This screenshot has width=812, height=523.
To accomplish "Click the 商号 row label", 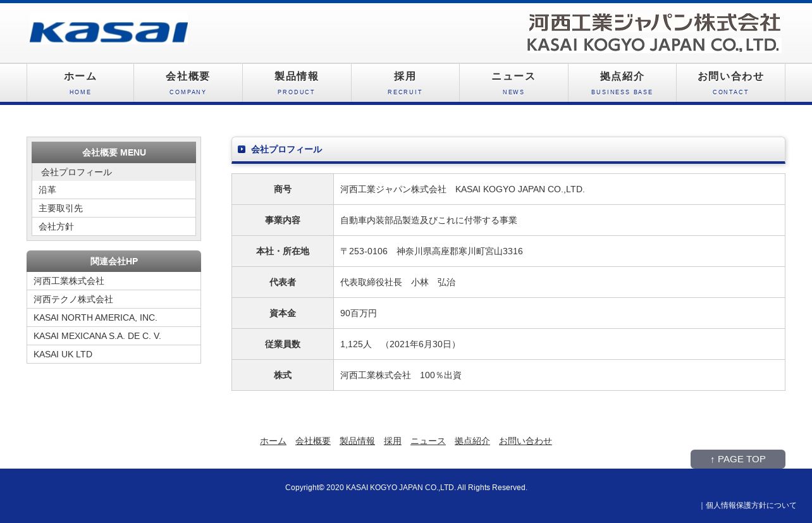I will [x=283, y=189].
